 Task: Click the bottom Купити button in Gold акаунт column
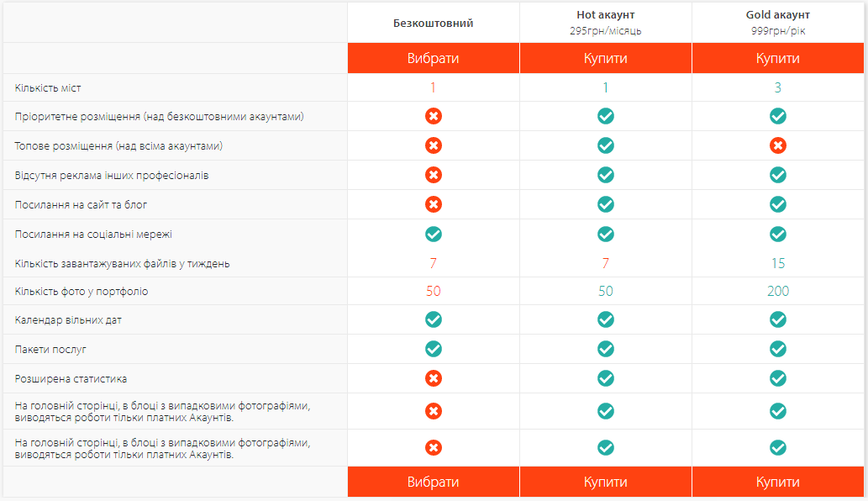point(778,482)
